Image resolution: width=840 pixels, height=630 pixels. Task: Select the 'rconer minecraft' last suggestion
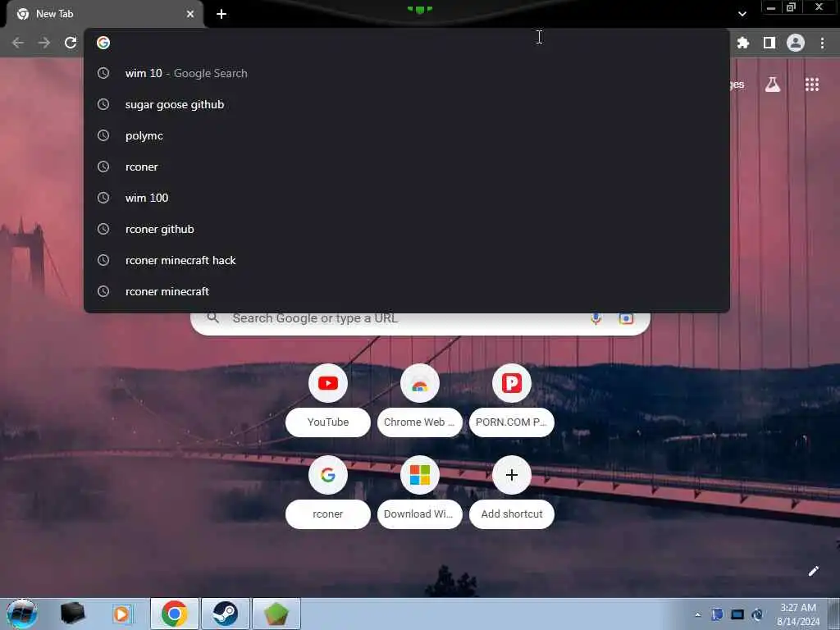coord(407,291)
